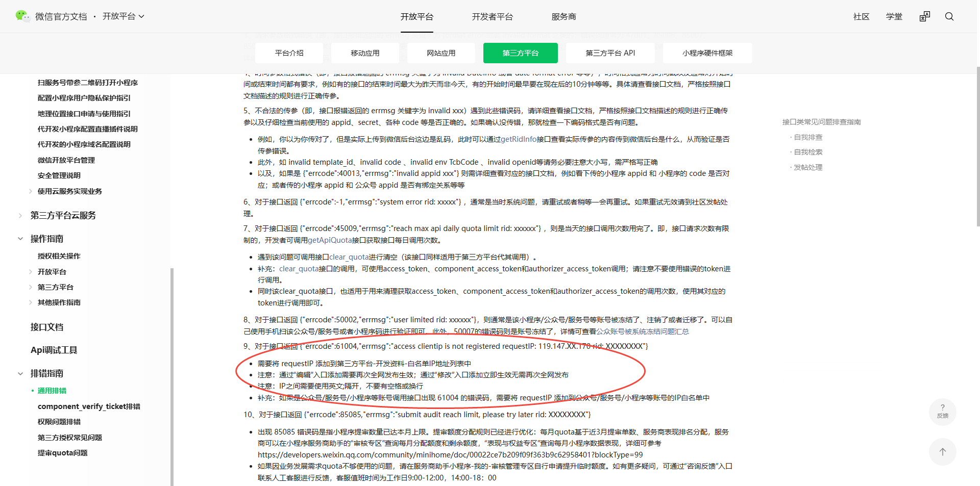The image size is (980, 486).
Task: Open 接口文档 in sidebar
Action: tap(47, 327)
